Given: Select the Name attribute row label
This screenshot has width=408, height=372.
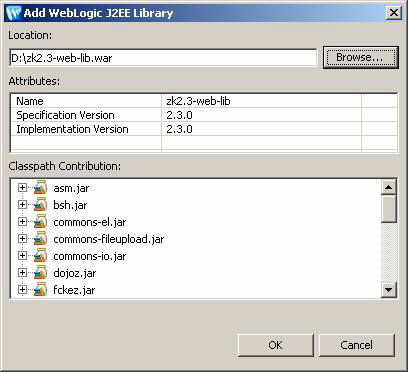Looking at the screenshot, I should tap(30, 101).
